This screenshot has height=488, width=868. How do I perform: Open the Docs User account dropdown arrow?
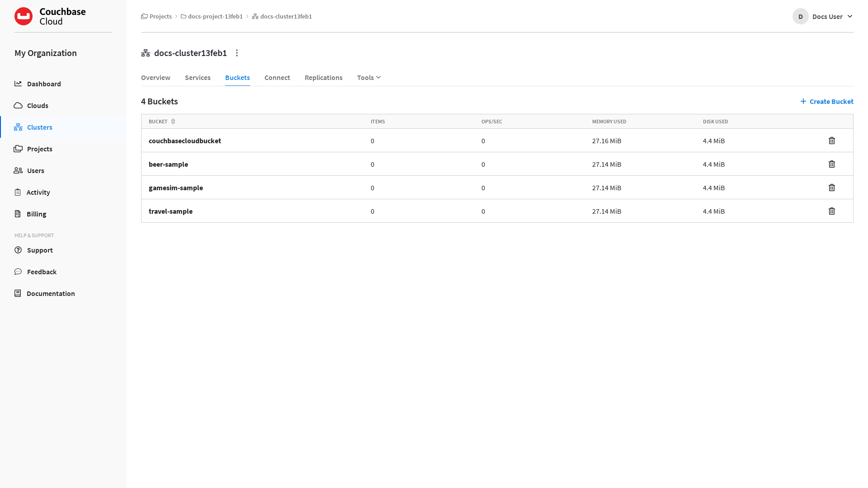pyautogui.click(x=849, y=16)
